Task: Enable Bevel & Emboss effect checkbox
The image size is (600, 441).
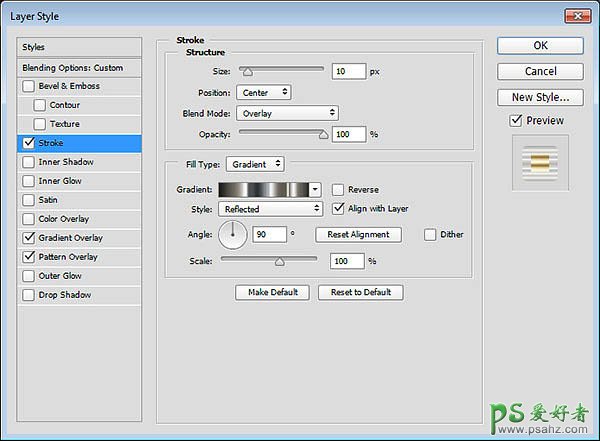Action: (27, 86)
